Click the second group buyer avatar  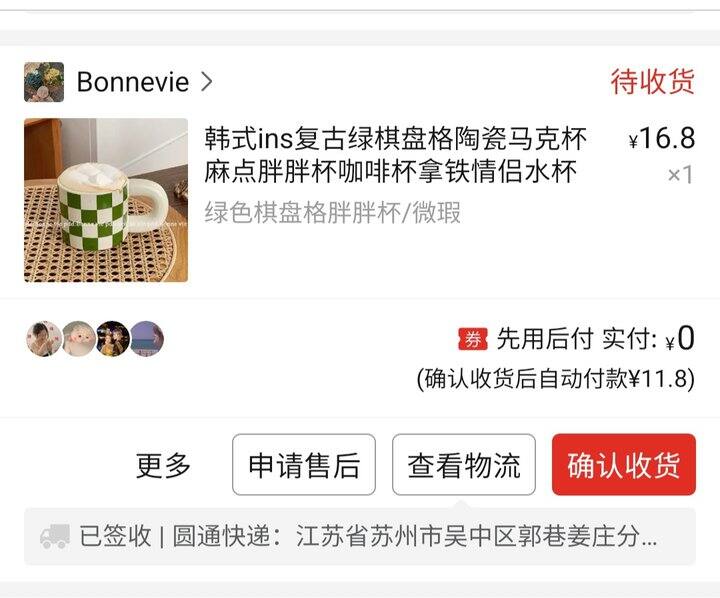[79, 338]
